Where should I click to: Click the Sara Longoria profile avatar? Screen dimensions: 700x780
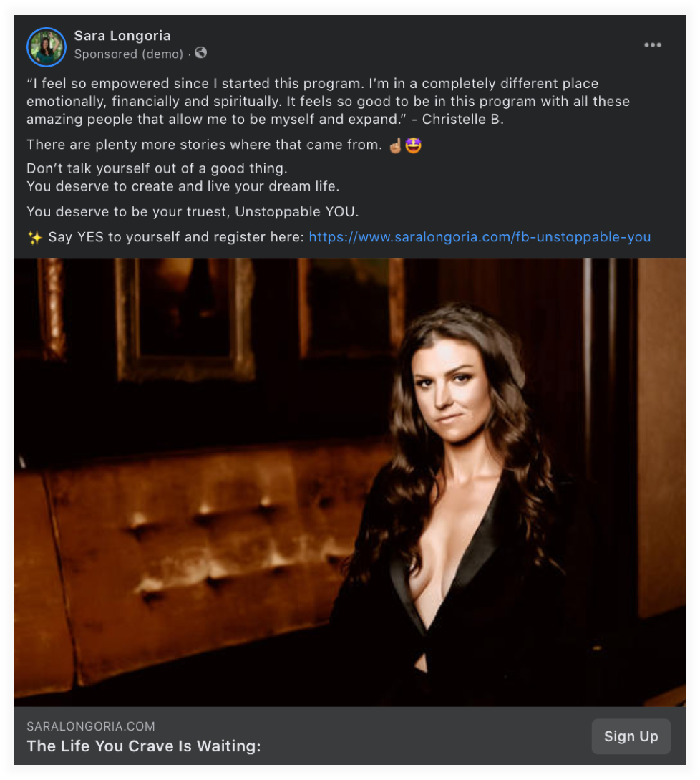pos(47,47)
